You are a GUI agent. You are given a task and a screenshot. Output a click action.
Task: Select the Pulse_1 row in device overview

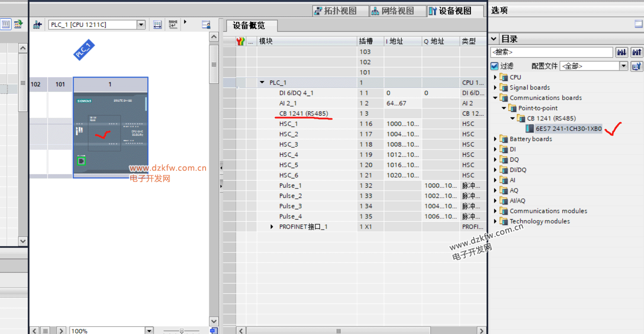(x=355, y=185)
